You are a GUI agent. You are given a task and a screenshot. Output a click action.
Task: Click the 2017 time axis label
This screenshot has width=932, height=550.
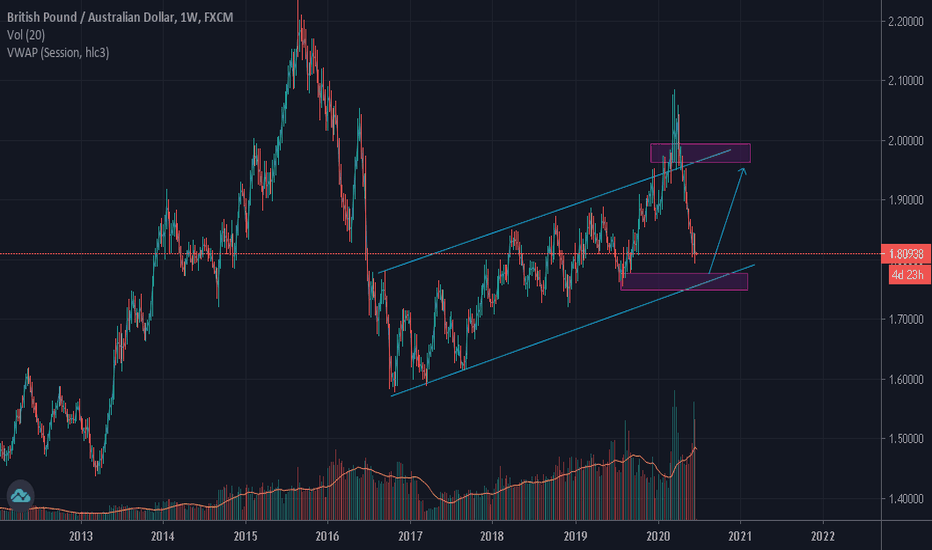click(410, 536)
